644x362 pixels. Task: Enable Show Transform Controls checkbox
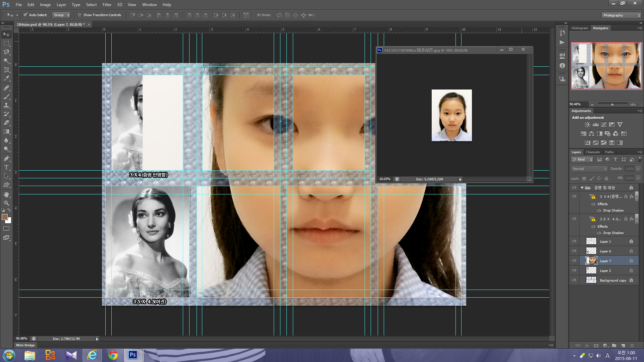tap(79, 15)
